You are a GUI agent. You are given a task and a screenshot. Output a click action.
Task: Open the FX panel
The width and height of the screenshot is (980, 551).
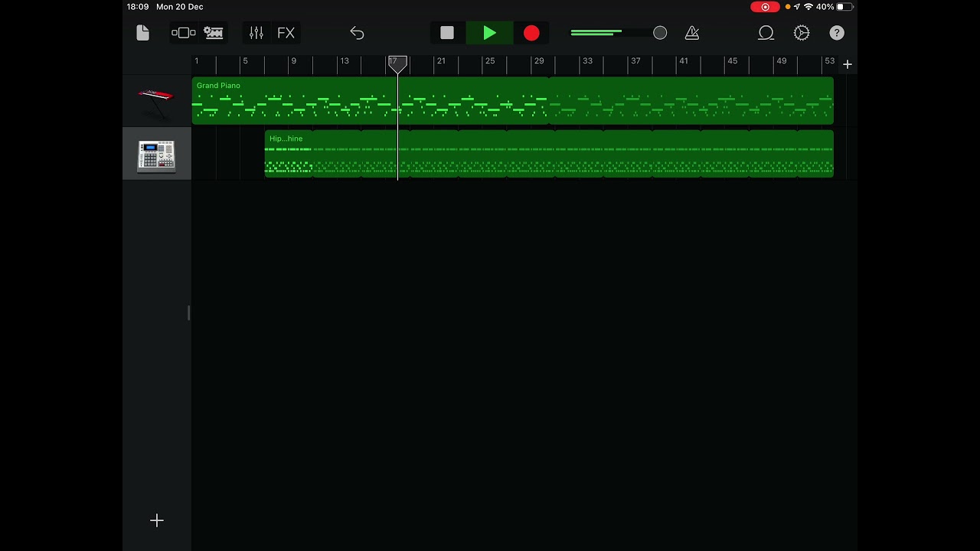tap(286, 33)
